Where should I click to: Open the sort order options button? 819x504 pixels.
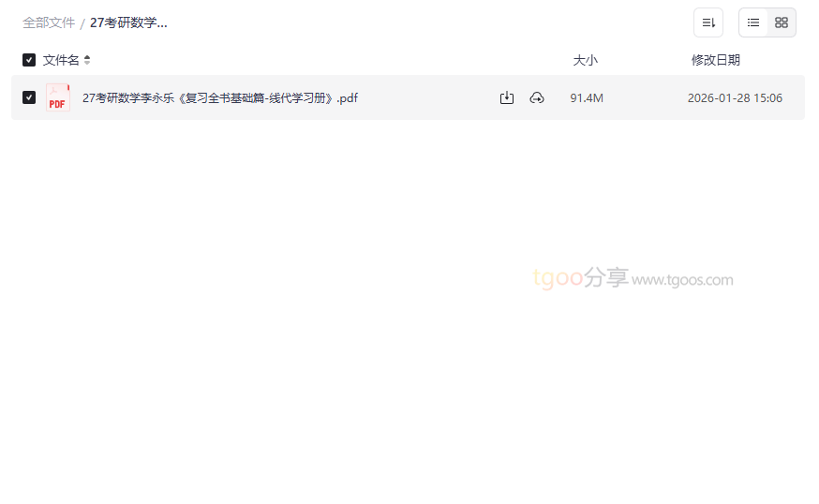click(708, 22)
